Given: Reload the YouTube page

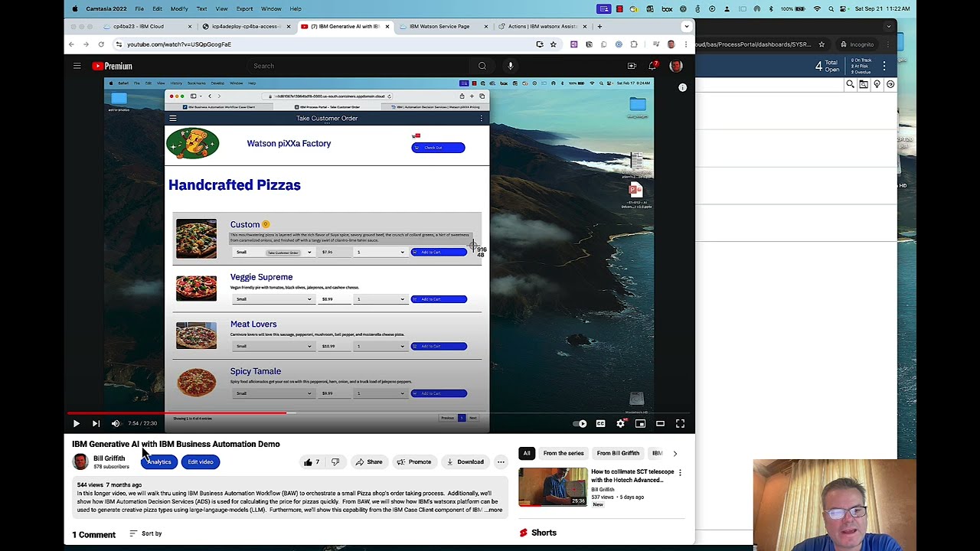Looking at the screenshot, I should coord(100,44).
